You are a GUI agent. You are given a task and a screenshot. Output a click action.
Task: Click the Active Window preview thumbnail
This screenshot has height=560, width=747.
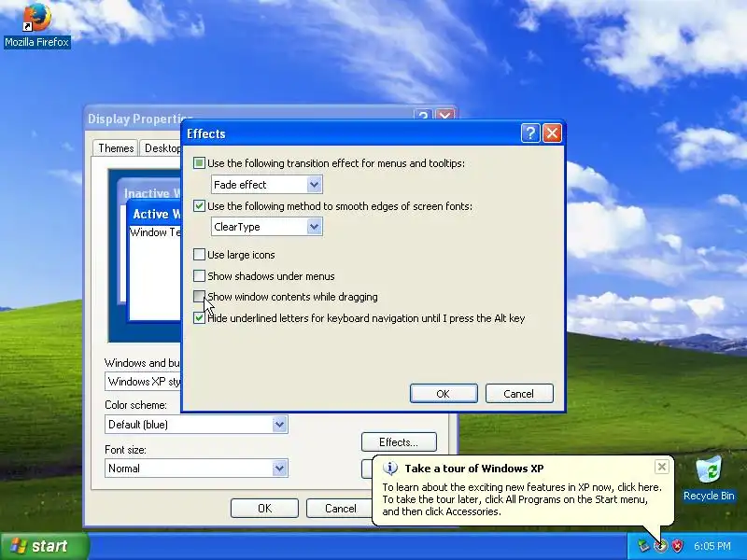[154, 260]
